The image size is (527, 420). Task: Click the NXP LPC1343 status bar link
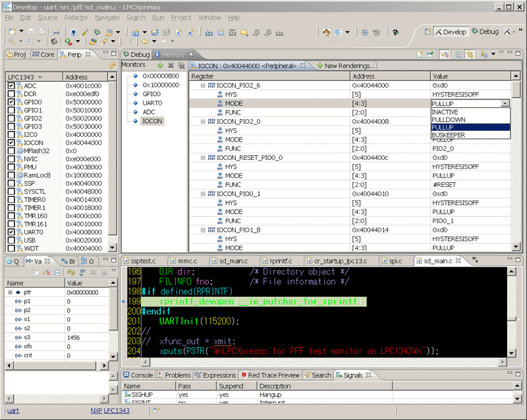pos(110,410)
